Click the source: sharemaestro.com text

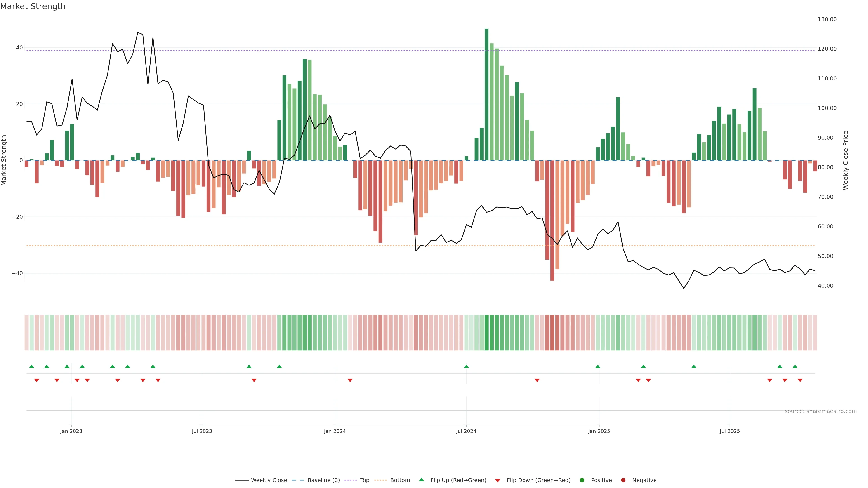(821, 411)
